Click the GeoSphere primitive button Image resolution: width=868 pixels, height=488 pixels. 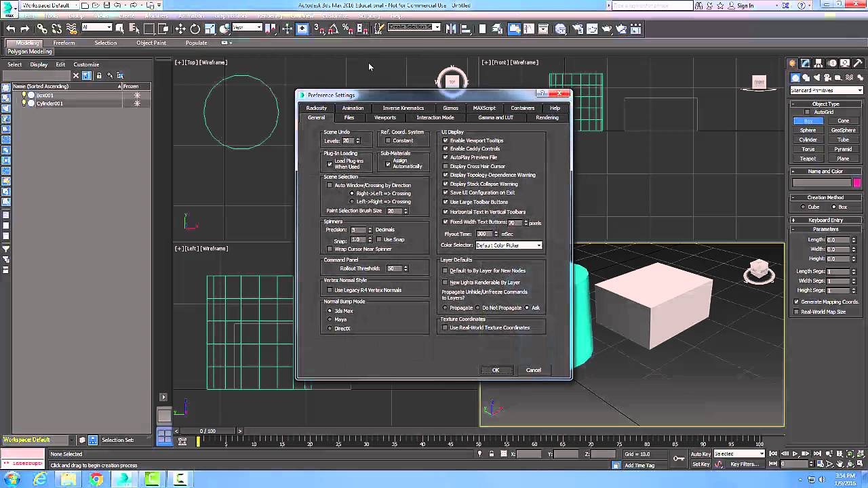pos(843,130)
